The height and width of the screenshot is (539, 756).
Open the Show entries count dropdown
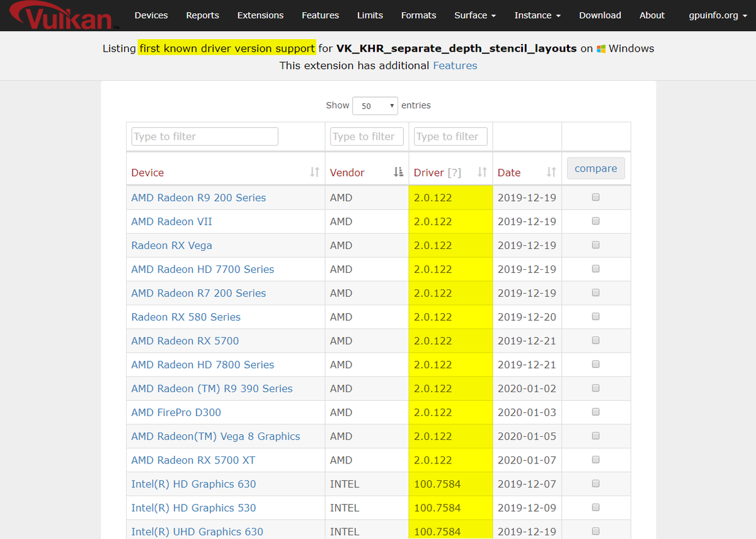click(x=375, y=106)
